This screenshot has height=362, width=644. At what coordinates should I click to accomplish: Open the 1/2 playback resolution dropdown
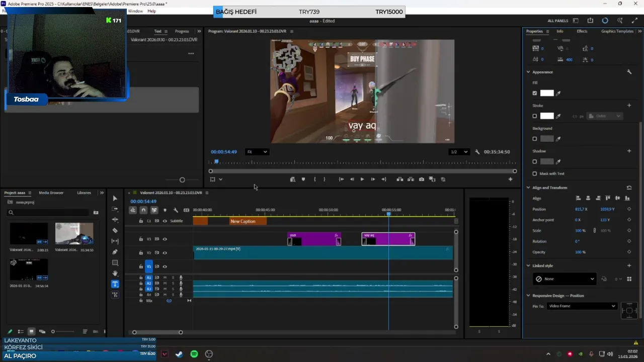pyautogui.click(x=458, y=152)
